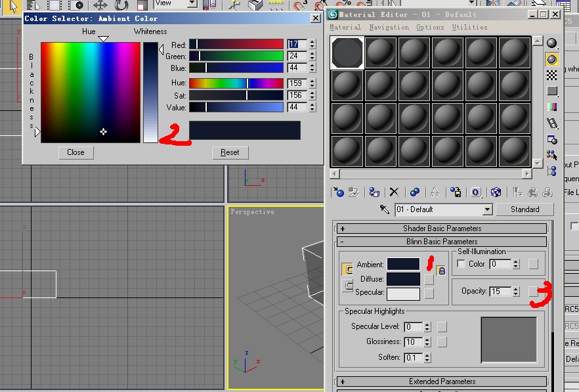Click the Get Material icon

tap(338, 192)
